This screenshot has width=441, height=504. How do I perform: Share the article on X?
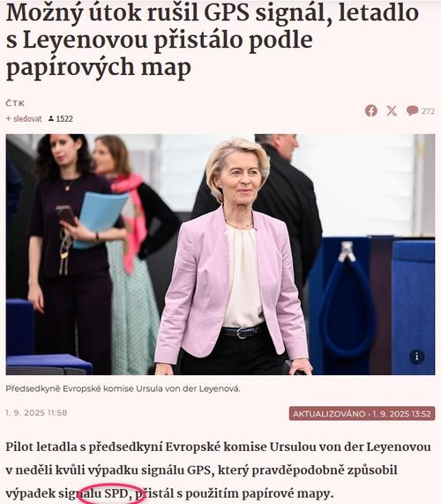[392, 111]
